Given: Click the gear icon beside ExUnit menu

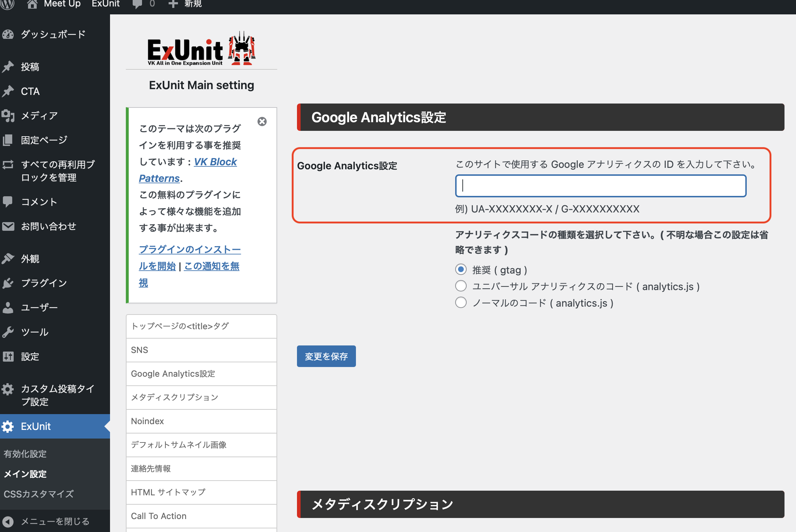Looking at the screenshot, I should click(x=8, y=426).
